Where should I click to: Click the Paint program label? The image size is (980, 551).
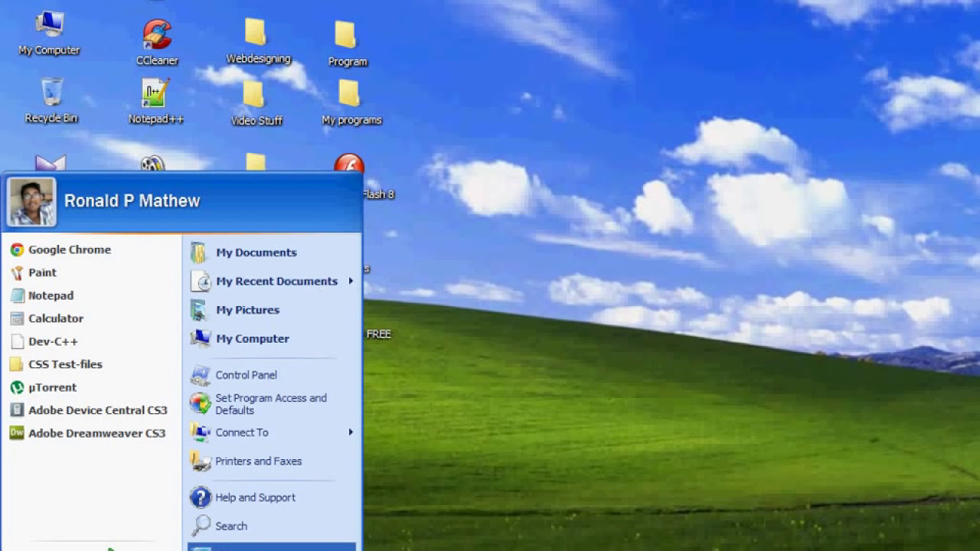pos(42,272)
